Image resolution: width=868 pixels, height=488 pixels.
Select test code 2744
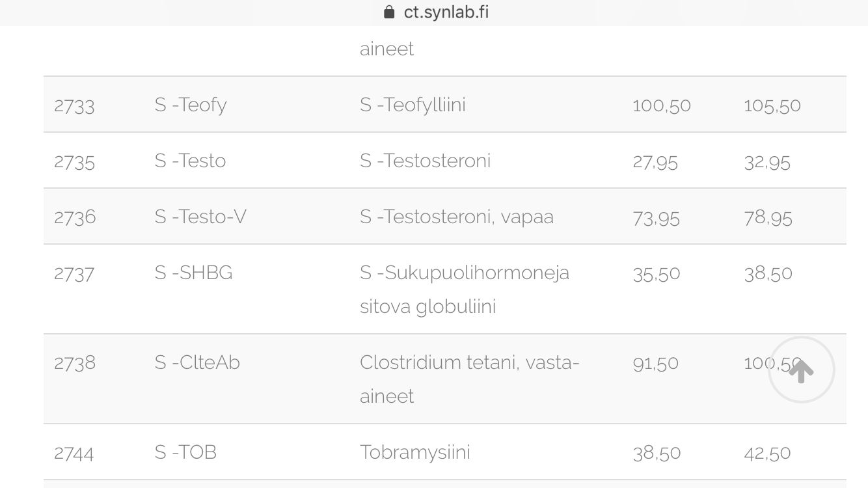(74, 453)
